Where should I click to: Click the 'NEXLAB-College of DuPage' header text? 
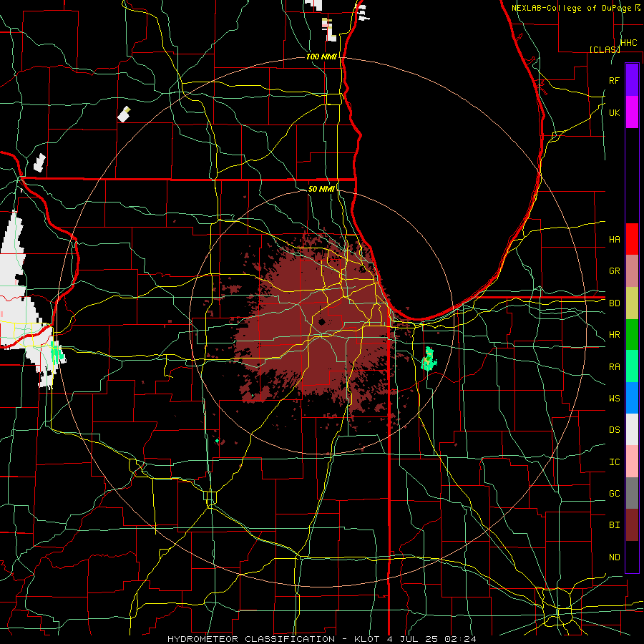coord(572,8)
